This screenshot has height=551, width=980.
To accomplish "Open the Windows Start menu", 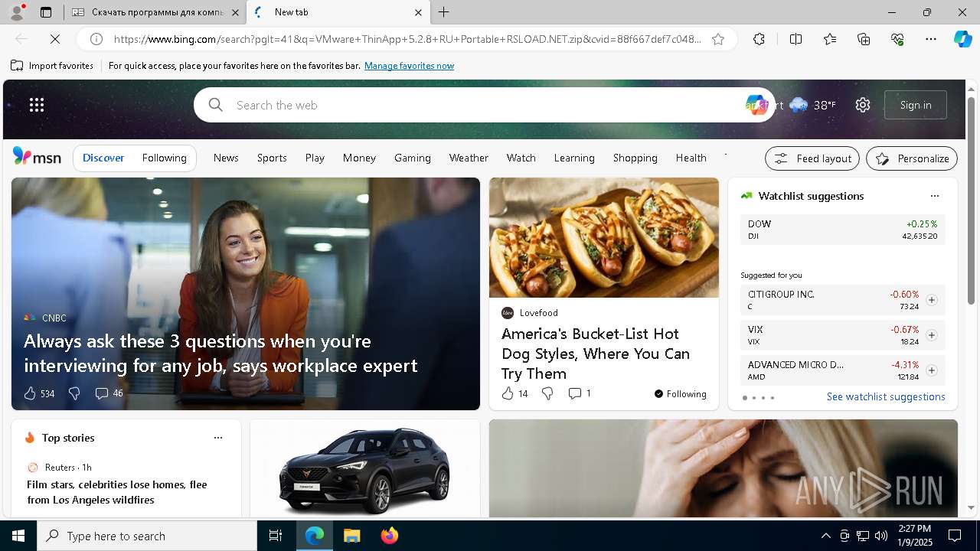I will coord(18,536).
